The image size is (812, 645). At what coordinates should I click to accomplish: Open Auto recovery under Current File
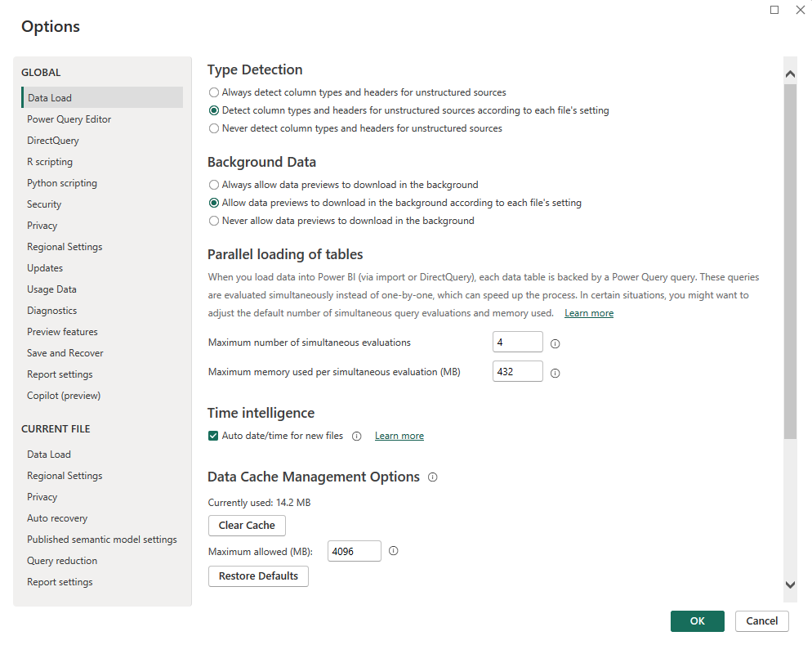tap(57, 518)
